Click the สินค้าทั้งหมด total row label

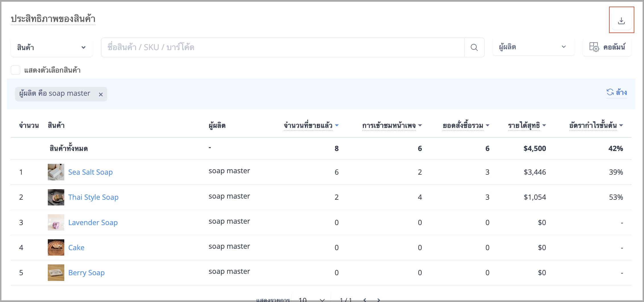(69, 148)
